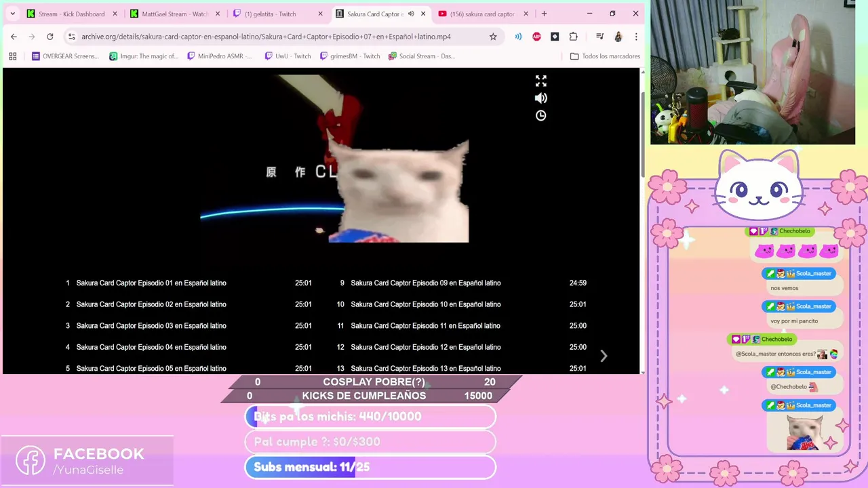Open the media controls button

click(599, 37)
